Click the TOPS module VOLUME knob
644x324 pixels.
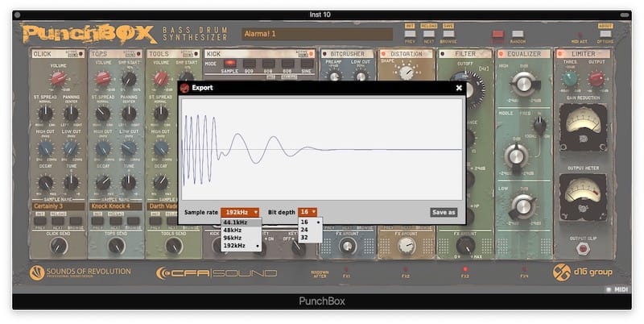point(103,78)
